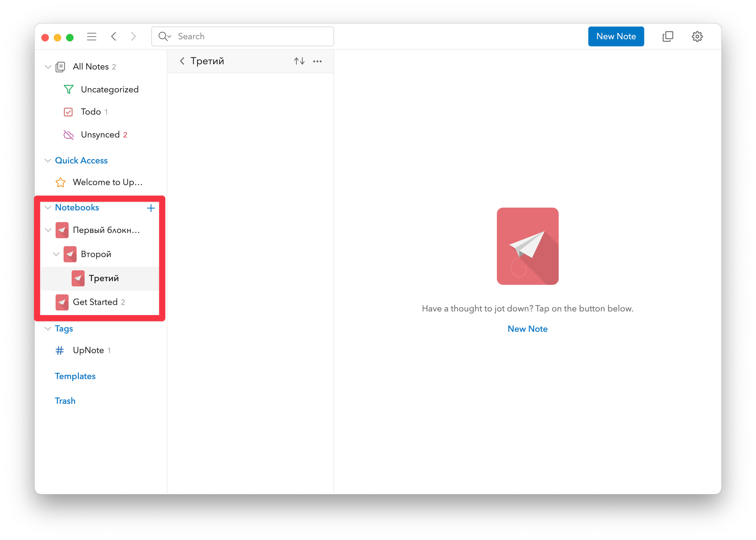
Task: Click the forward navigation arrow in toolbar
Action: 133,37
